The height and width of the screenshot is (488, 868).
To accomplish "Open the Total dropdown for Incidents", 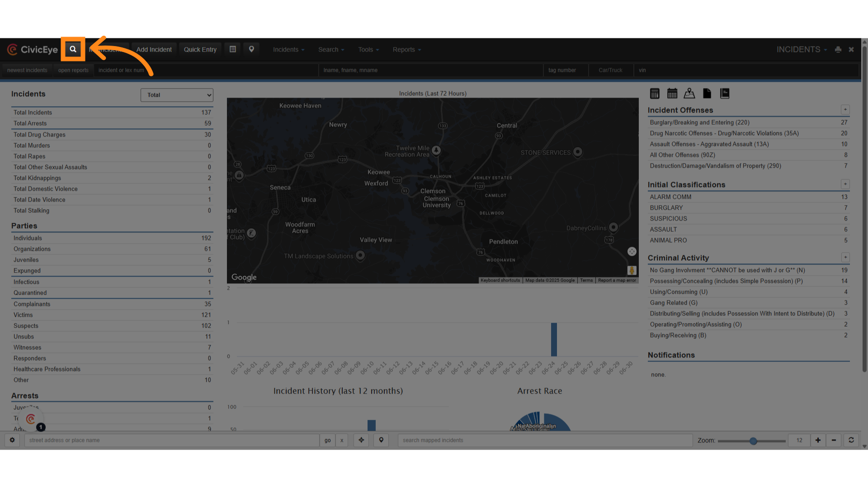I will point(177,95).
